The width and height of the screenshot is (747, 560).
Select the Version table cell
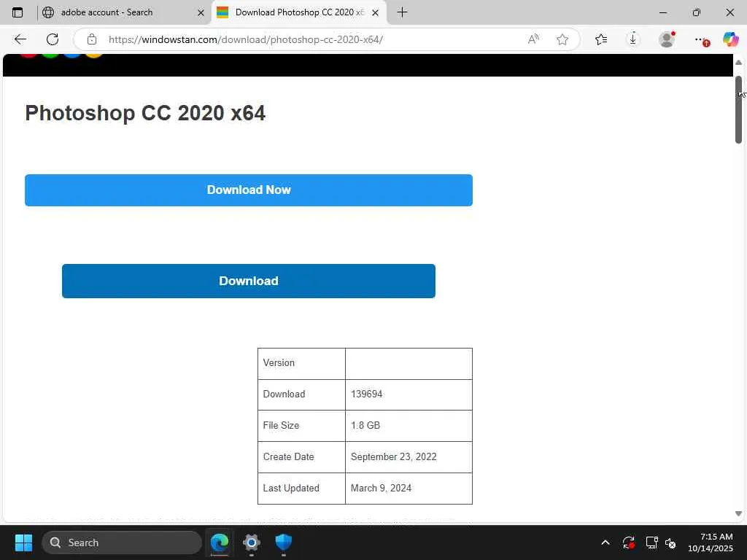pyautogui.click(x=301, y=363)
